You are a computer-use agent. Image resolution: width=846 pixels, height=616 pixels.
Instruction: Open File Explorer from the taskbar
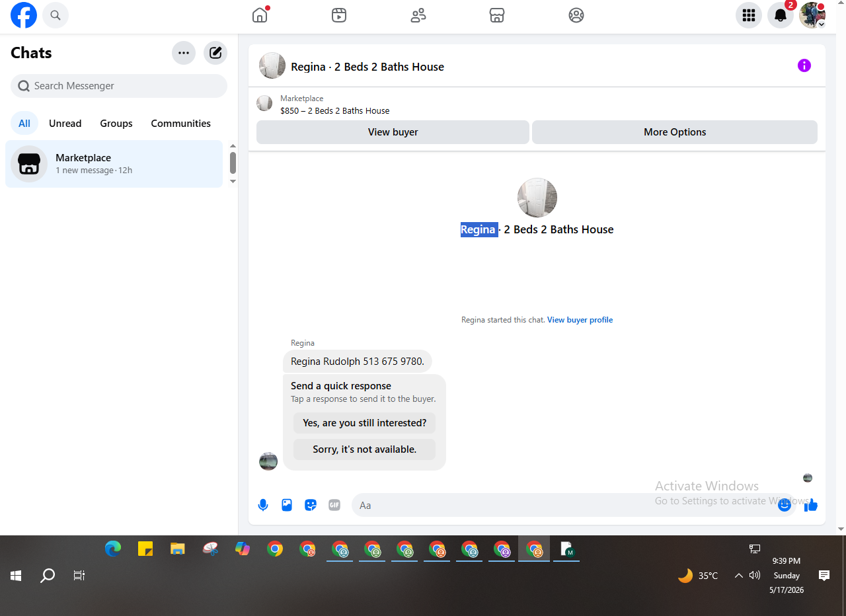click(x=178, y=549)
